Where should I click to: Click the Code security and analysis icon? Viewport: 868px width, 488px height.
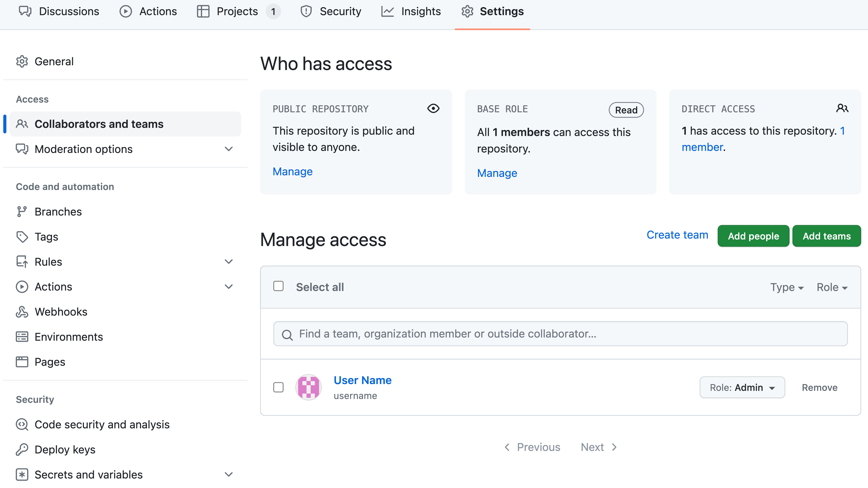pyautogui.click(x=22, y=424)
